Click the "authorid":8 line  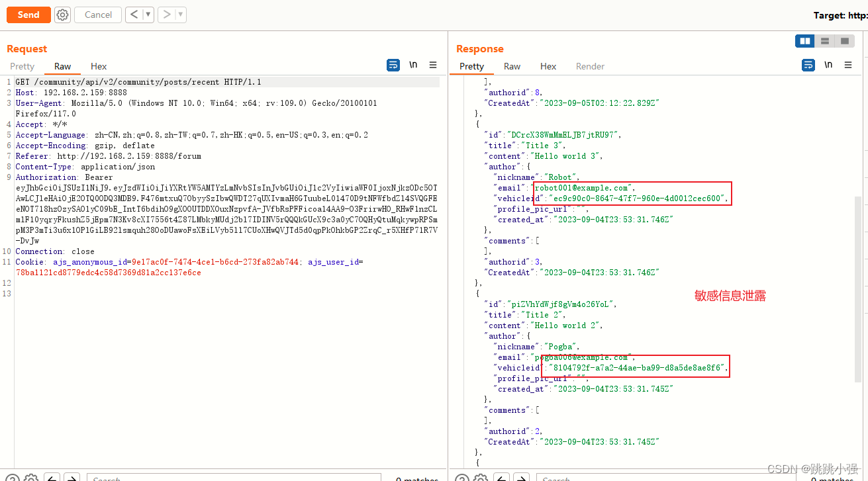pyautogui.click(x=514, y=93)
